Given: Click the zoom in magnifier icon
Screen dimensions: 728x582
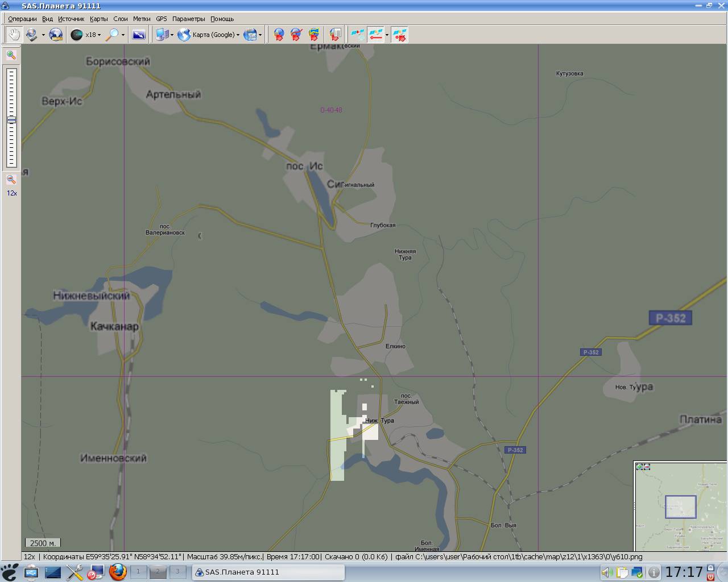Looking at the screenshot, I should 11,55.
